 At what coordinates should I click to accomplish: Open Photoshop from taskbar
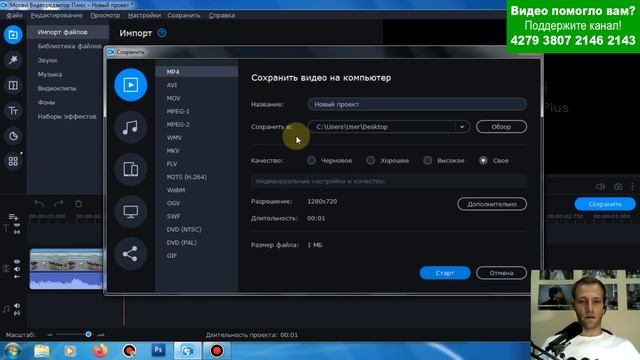[158, 350]
